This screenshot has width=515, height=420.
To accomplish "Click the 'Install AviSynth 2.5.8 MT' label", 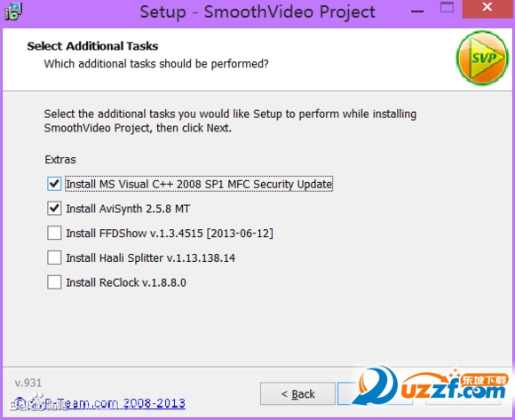I will pyautogui.click(x=128, y=209).
